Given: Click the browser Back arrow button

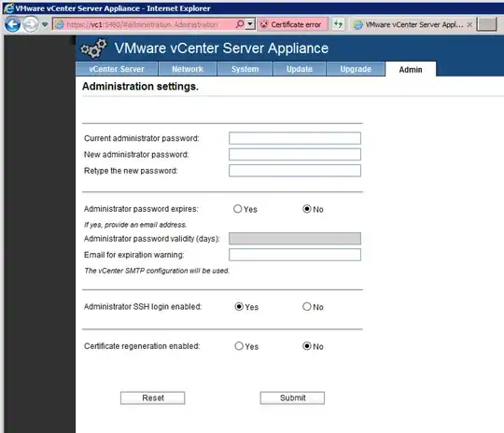Looking at the screenshot, I should click(12, 24).
